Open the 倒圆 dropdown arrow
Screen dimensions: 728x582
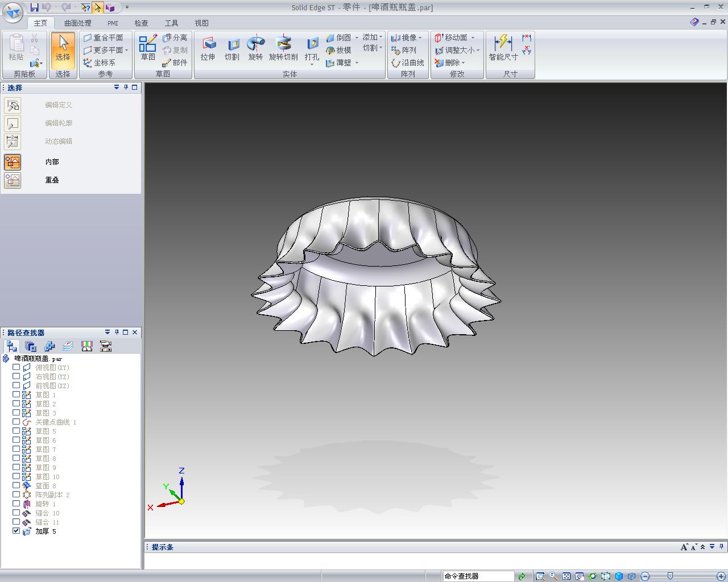[x=357, y=38]
